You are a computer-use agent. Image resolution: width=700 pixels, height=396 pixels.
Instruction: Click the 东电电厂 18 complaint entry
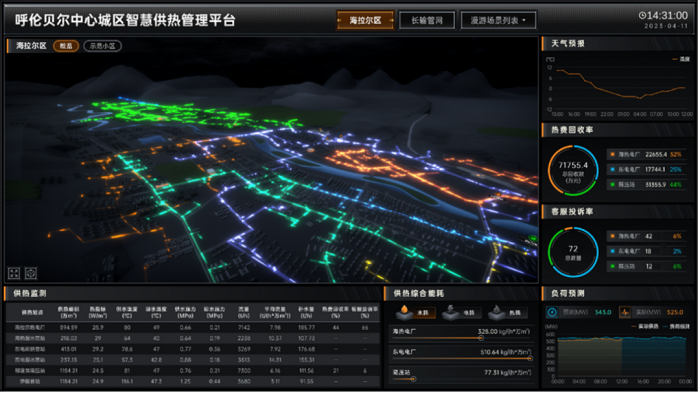pyautogui.click(x=646, y=251)
